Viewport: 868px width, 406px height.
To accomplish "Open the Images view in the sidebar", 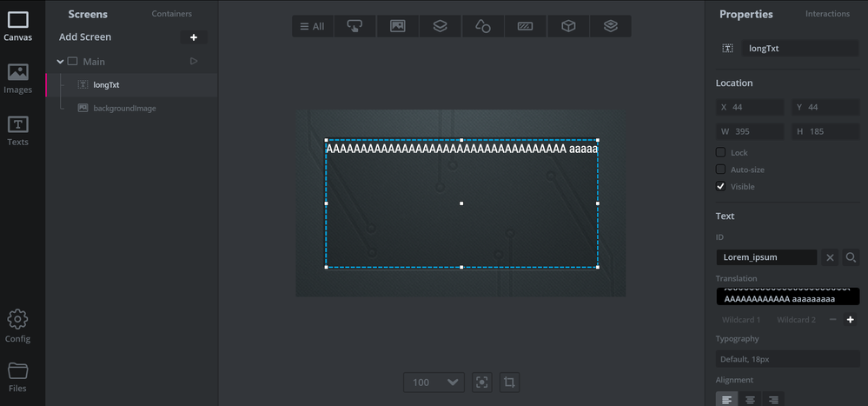I will (x=17, y=78).
